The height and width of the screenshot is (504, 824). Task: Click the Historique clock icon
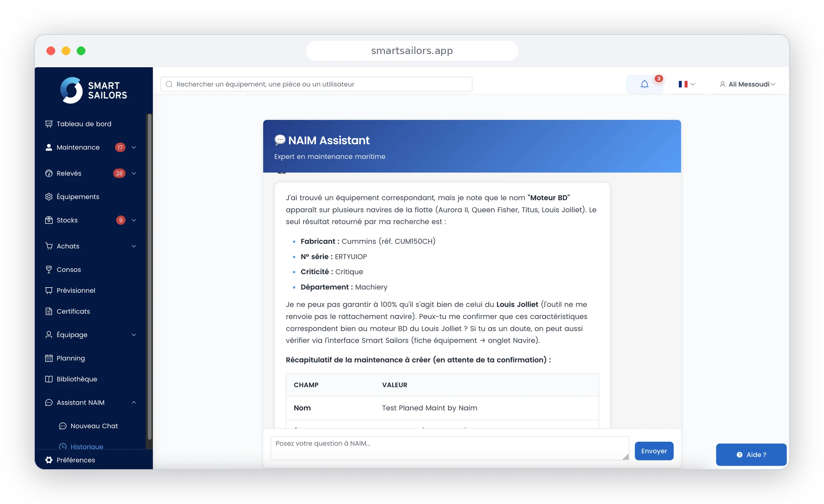(63, 447)
